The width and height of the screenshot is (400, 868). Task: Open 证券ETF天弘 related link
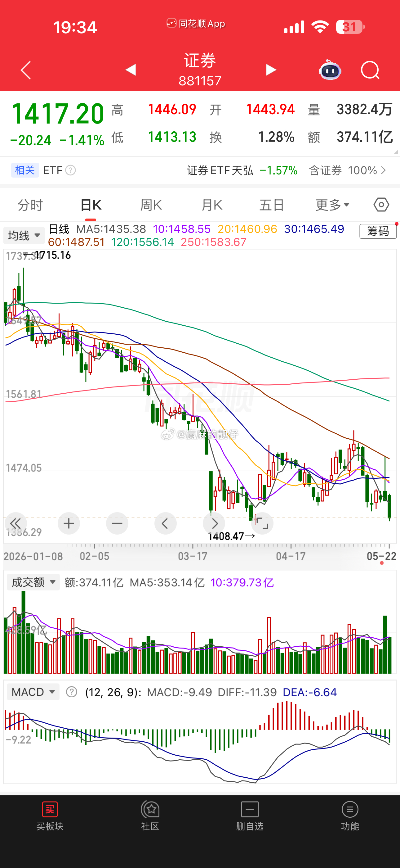click(x=242, y=170)
